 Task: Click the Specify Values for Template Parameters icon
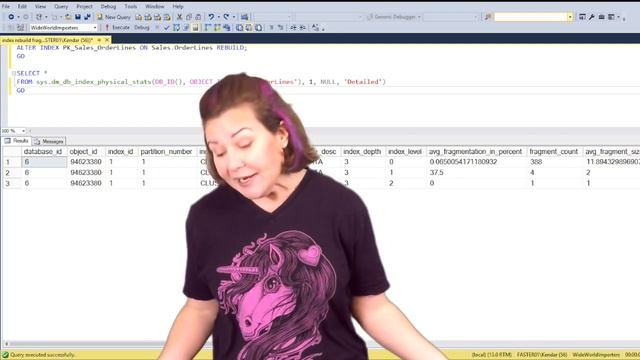tap(316, 28)
